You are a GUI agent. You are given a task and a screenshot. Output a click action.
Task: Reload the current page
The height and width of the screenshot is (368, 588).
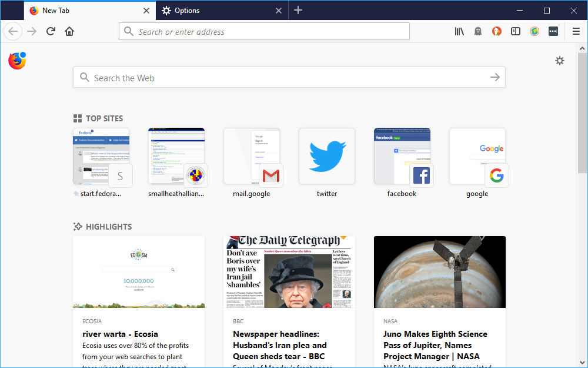click(51, 32)
